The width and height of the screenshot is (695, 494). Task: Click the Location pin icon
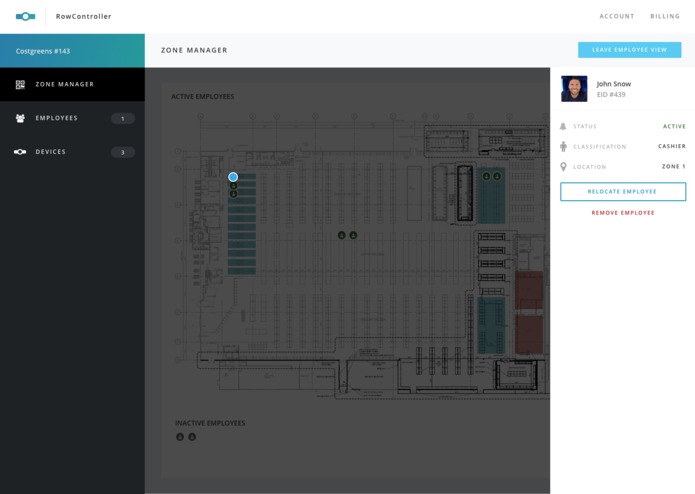click(563, 167)
